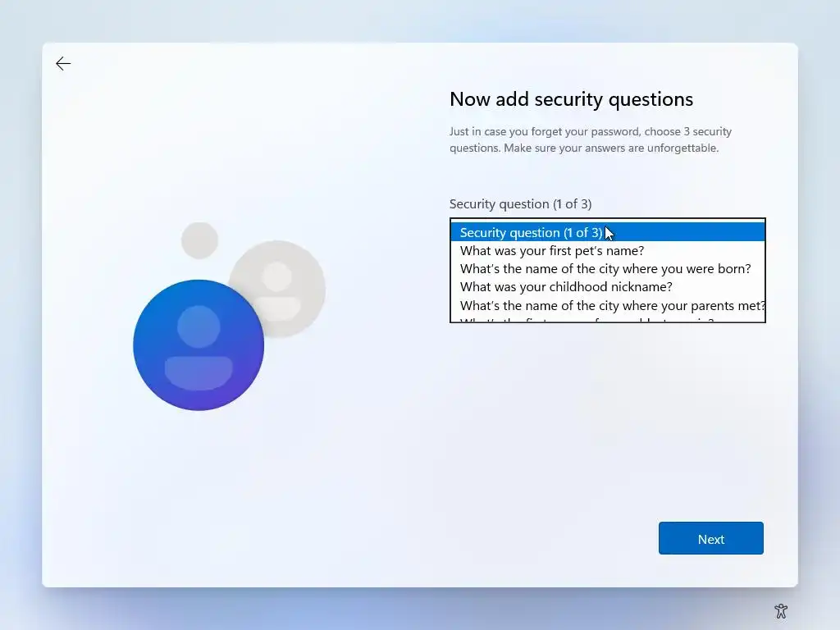Go back using the left arrow icon
The height and width of the screenshot is (630, 840).
[63, 64]
